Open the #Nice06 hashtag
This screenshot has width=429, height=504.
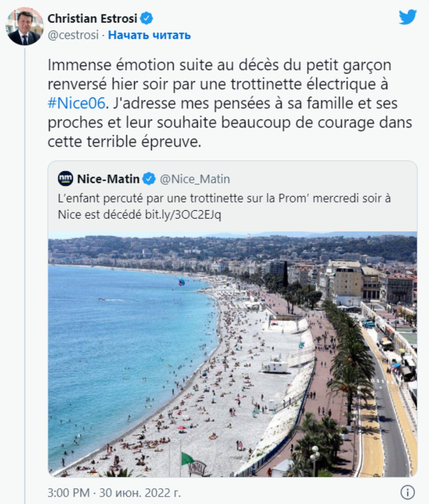click(76, 104)
